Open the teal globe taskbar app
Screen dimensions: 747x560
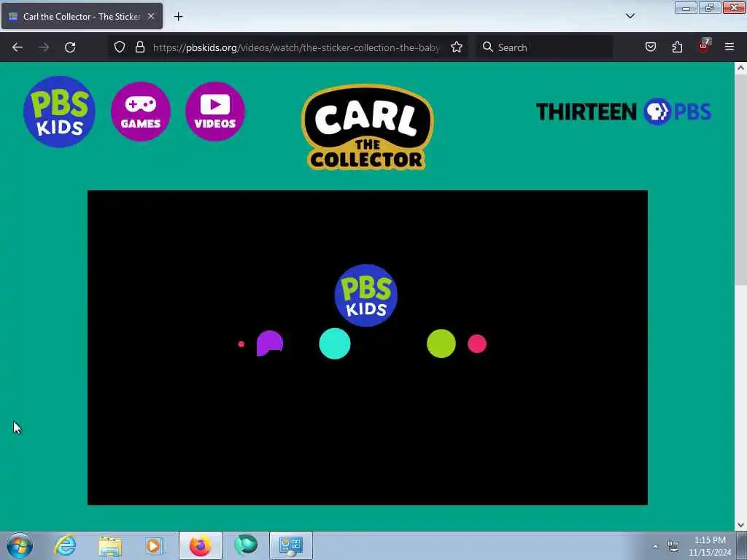click(x=246, y=545)
